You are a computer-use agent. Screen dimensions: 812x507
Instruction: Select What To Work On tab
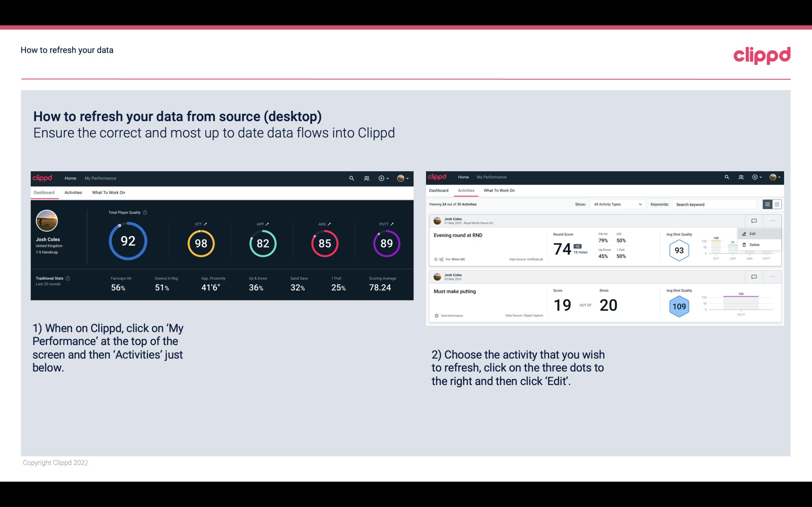pyautogui.click(x=108, y=192)
